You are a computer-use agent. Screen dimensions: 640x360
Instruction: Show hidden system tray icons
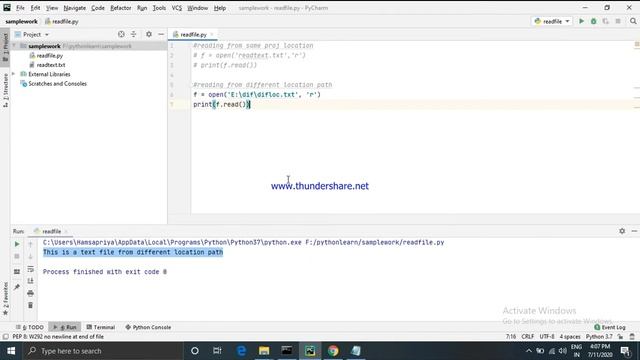point(529,351)
